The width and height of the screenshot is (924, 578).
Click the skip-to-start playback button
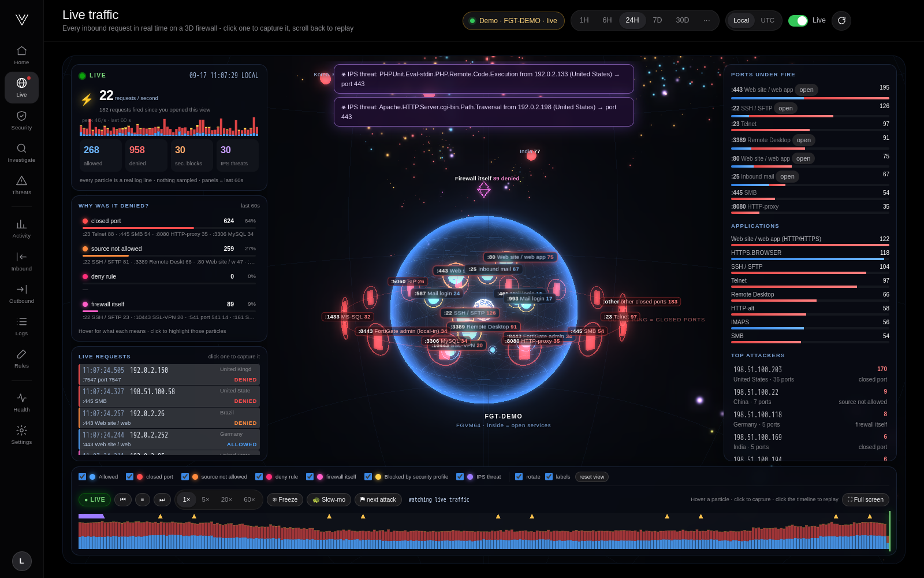pyautogui.click(x=123, y=499)
